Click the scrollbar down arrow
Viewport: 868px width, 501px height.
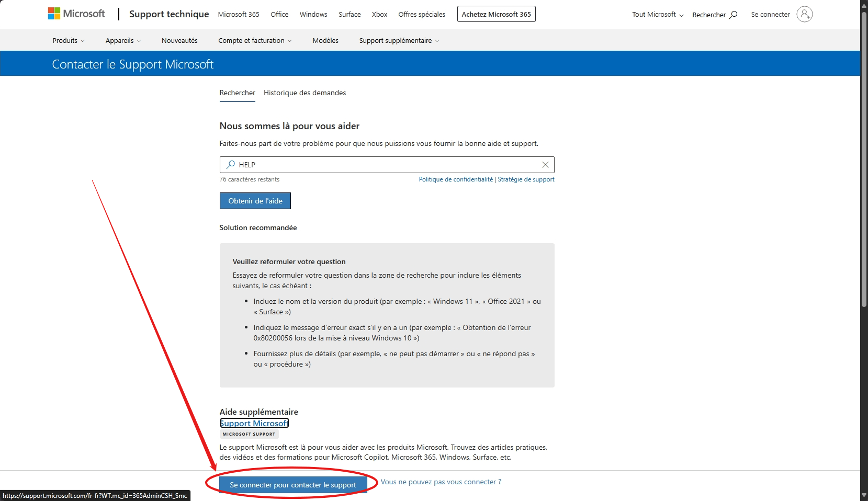point(864,496)
